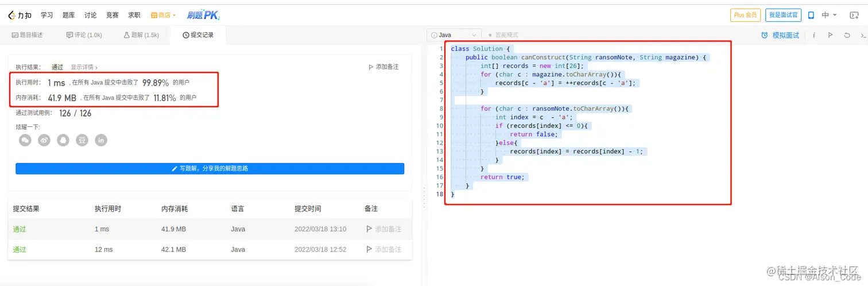Click the 11.81% memory percentile
Image resolution: width=868 pixels, height=286 pixels.
click(165, 98)
